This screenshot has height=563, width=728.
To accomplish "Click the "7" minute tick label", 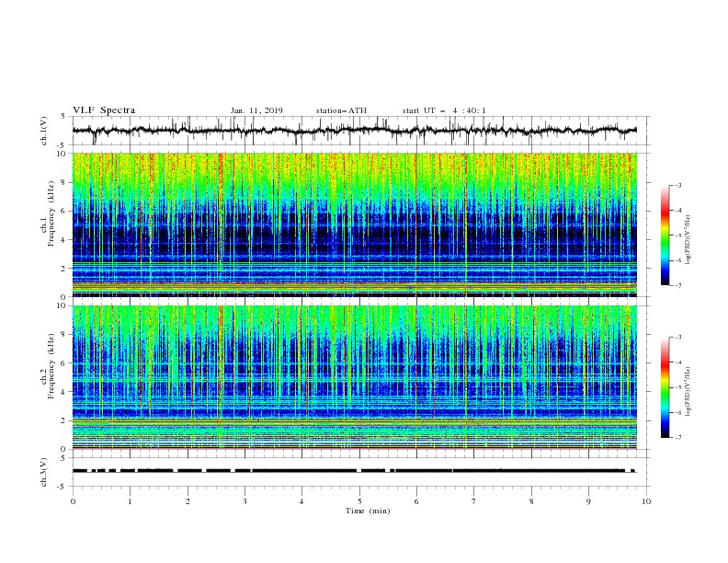I will tap(474, 501).
